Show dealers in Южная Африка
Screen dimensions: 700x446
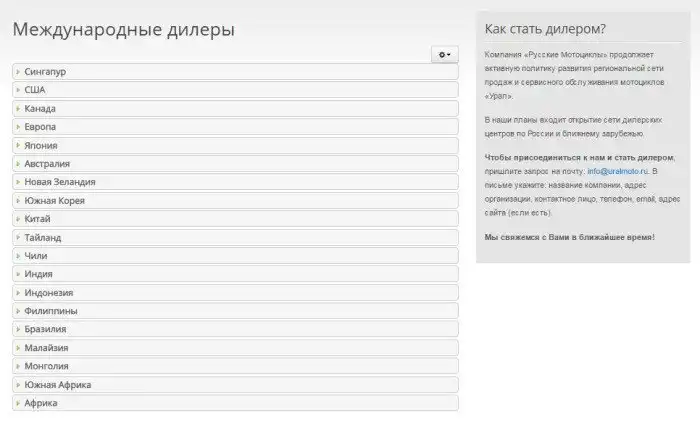pos(58,385)
